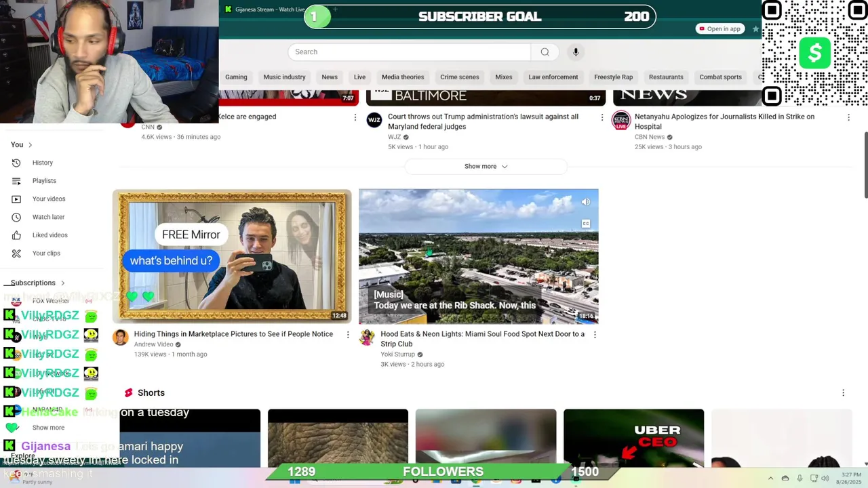Open the FREE Mirror video thumbnail
The height and width of the screenshot is (488, 868).
[232, 256]
